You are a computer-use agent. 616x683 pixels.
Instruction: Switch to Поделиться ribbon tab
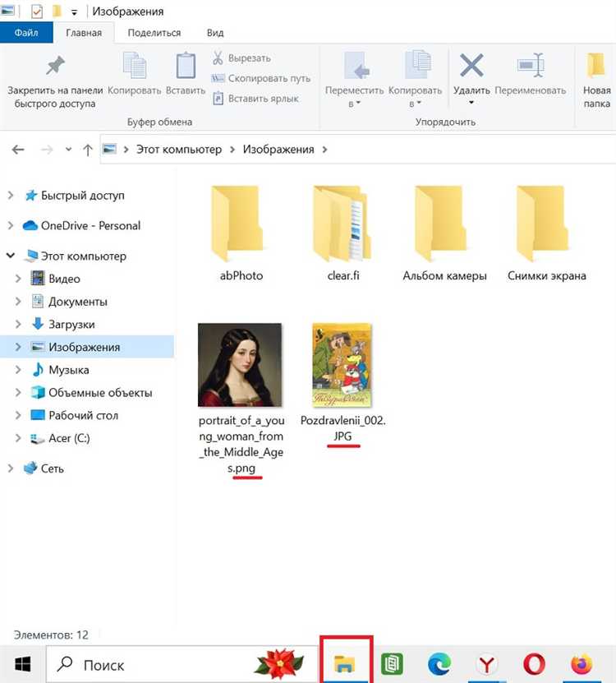[154, 33]
